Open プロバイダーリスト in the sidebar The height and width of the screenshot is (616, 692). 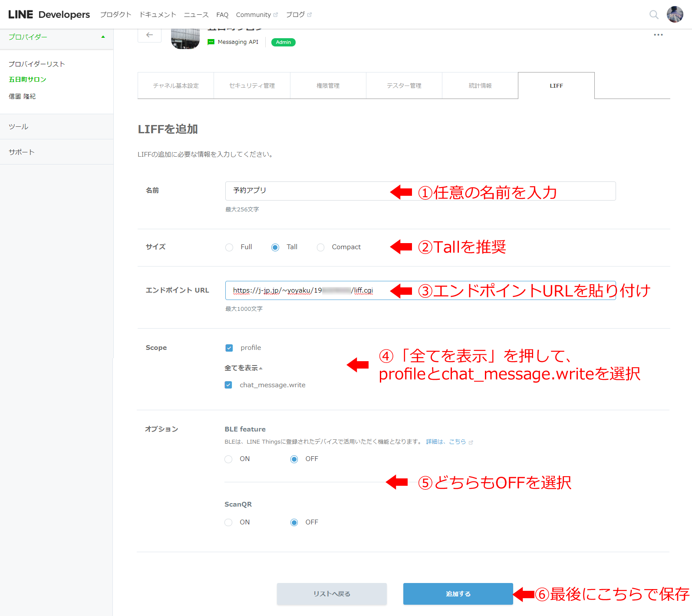click(37, 64)
